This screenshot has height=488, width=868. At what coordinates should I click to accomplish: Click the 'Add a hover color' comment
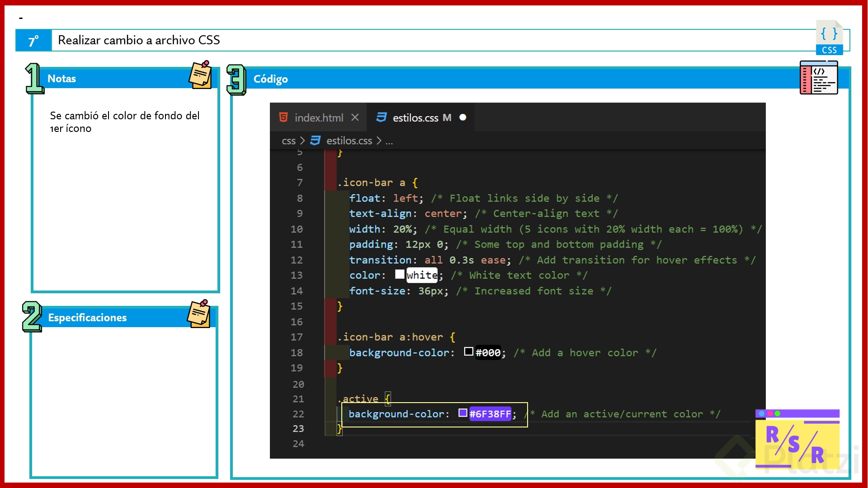click(x=585, y=353)
